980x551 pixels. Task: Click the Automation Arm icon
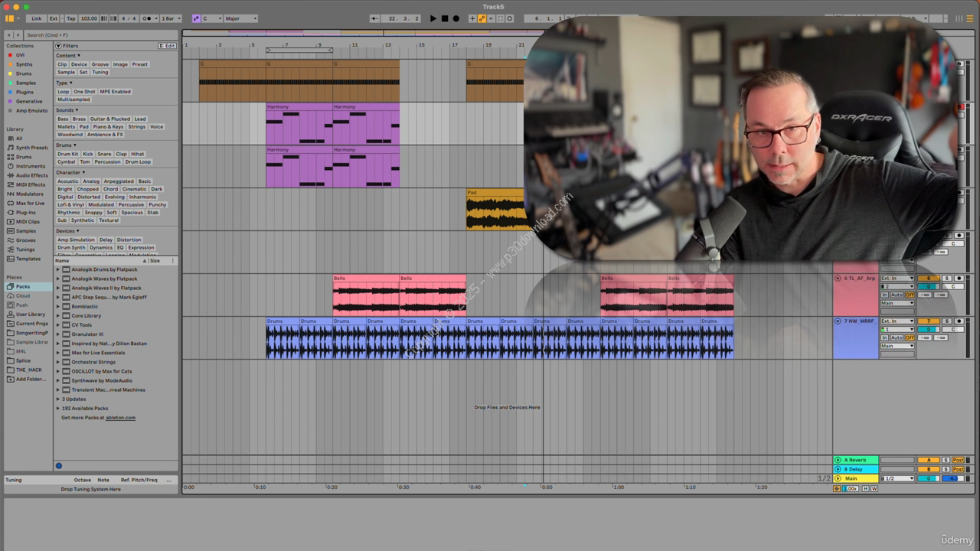click(x=482, y=18)
